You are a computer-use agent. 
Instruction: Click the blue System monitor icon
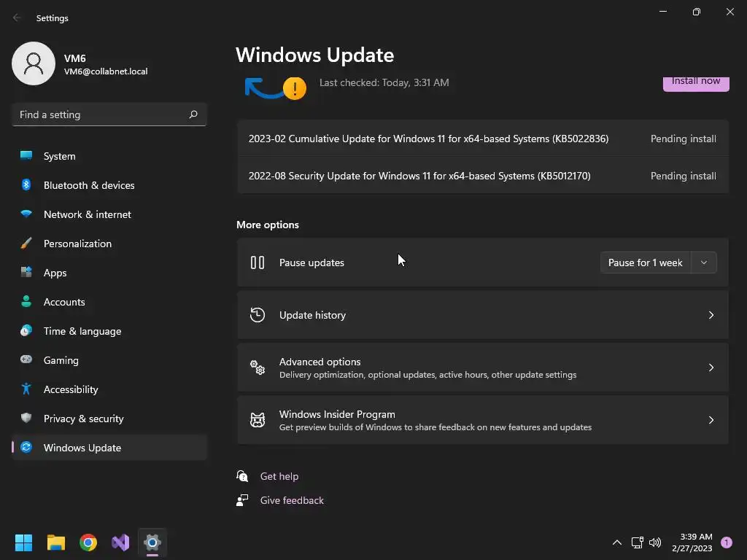26,155
